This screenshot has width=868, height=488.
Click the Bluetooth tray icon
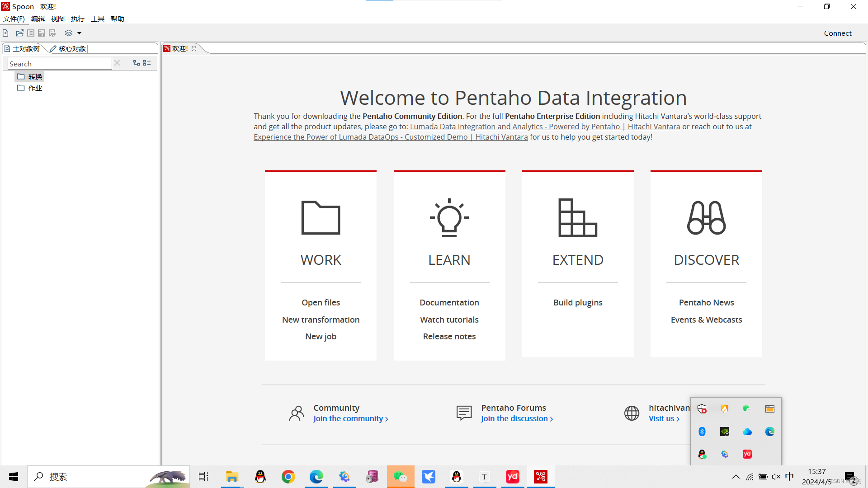[x=702, y=432]
